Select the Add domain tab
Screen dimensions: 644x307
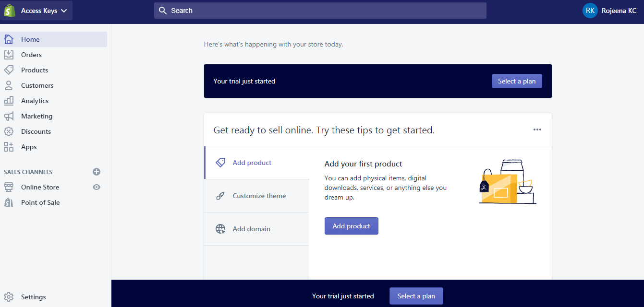(256, 229)
